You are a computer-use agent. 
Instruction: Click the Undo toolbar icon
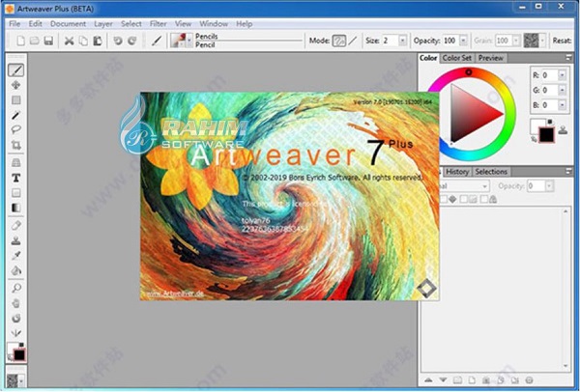point(118,41)
